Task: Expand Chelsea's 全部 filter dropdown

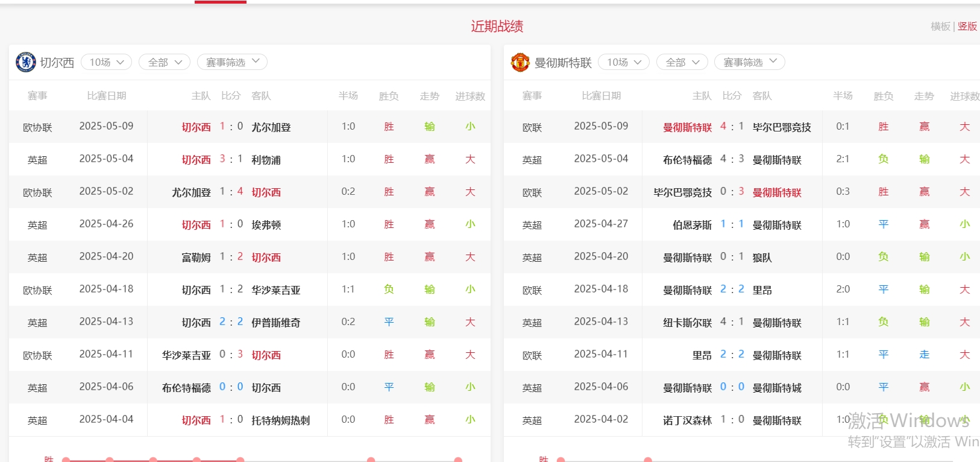Action: (165, 62)
